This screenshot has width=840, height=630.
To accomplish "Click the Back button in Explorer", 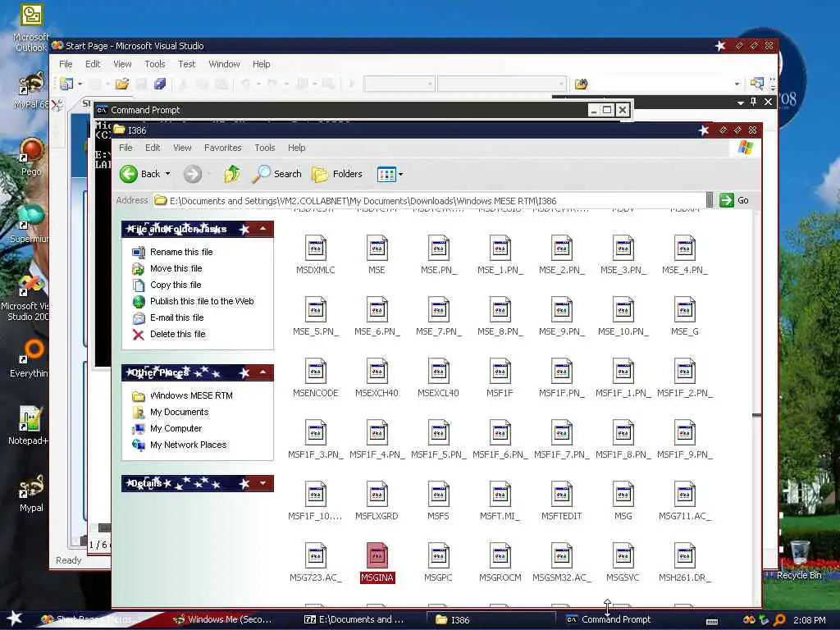I will click(139, 174).
